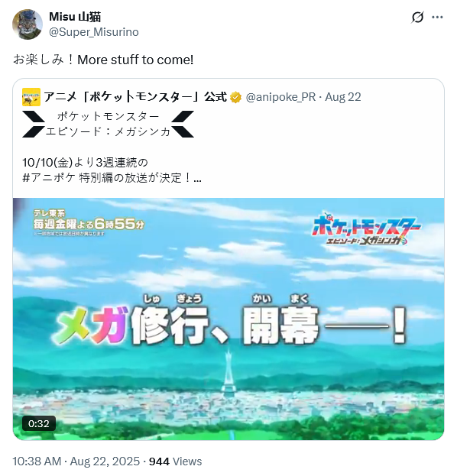457x476 pixels.
Task: Open the #アニポケ hashtag
Action: click(49, 177)
